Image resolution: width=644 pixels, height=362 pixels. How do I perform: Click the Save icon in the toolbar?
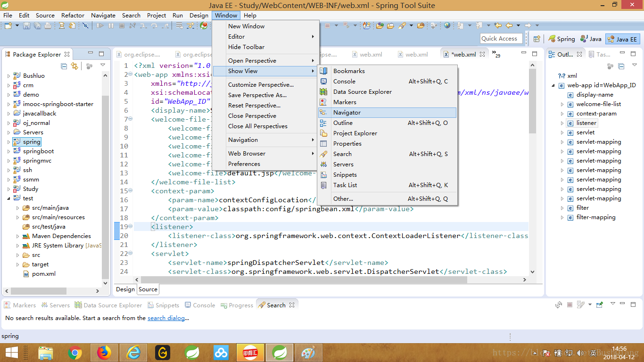26,25
